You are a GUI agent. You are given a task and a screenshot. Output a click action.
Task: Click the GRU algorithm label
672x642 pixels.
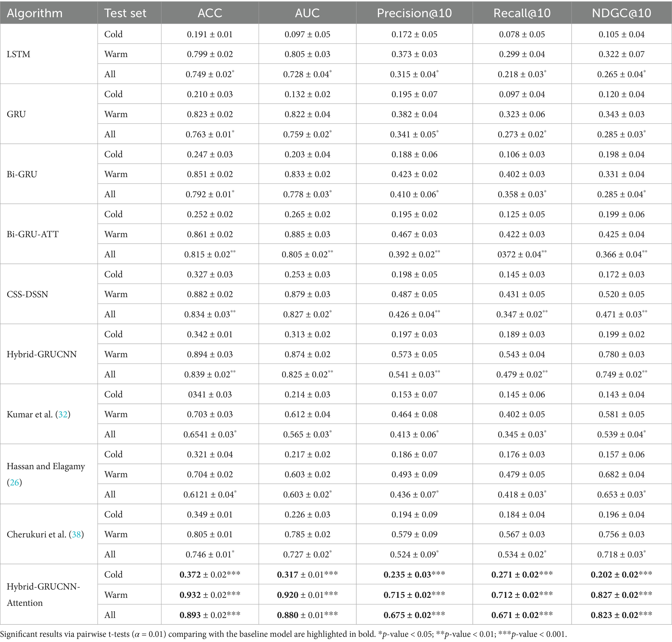[x=16, y=114]
